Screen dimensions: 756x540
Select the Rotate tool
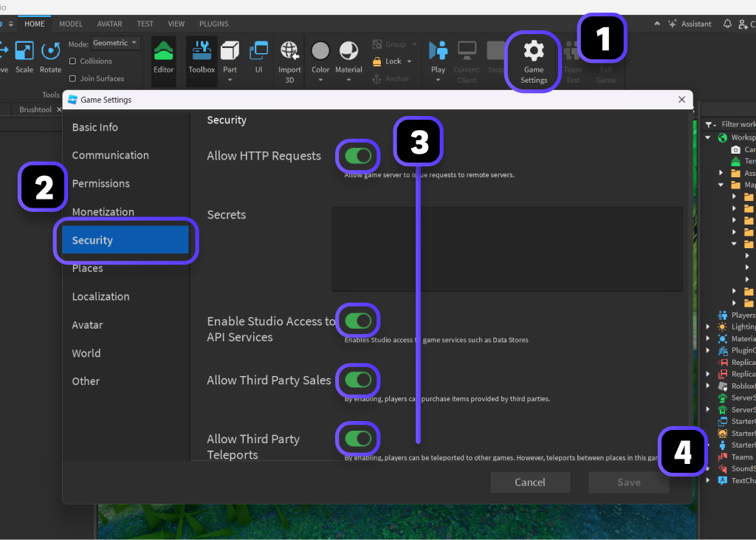51,57
